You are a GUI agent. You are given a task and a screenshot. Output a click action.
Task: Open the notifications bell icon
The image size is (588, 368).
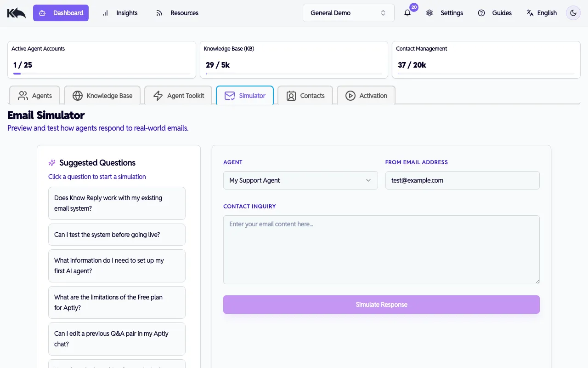[407, 13]
